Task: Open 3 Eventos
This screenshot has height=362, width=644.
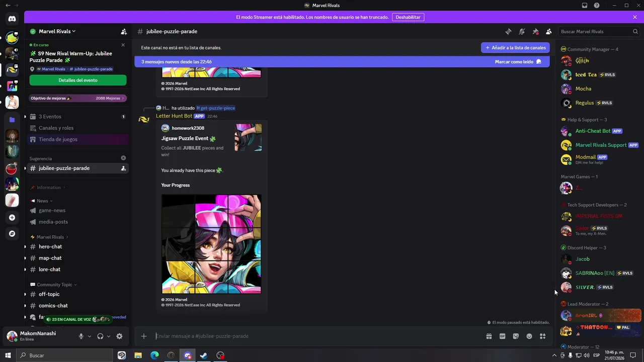Action: pyautogui.click(x=78, y=117)
